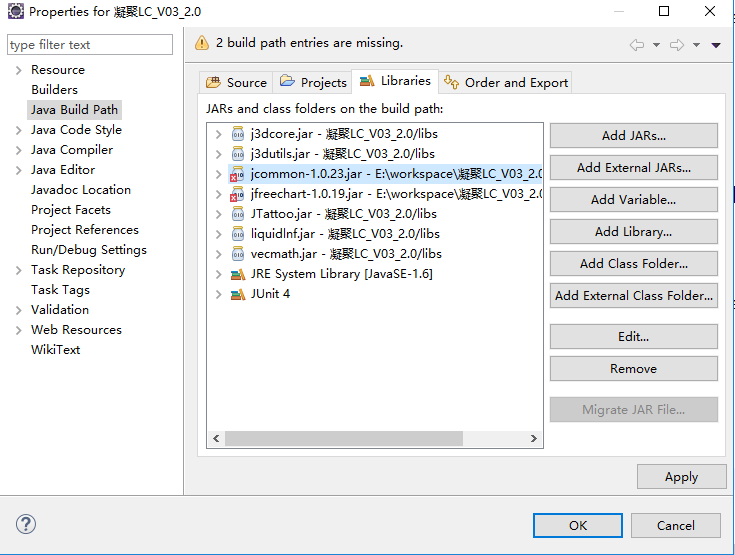Apply the build path changes
This screenshot has width=735, height=555.
tap(682, 477)
